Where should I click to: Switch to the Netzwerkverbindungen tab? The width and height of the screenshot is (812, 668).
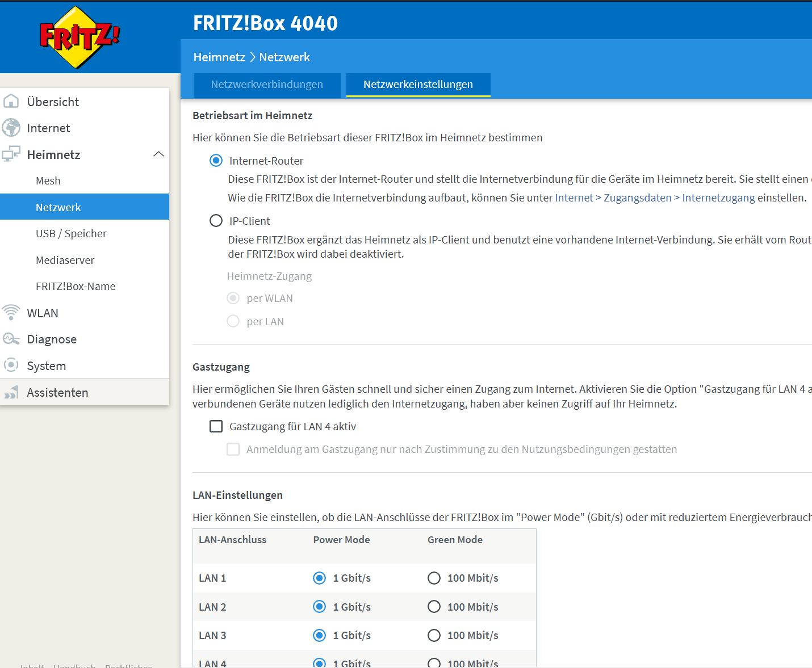(267, 85)
